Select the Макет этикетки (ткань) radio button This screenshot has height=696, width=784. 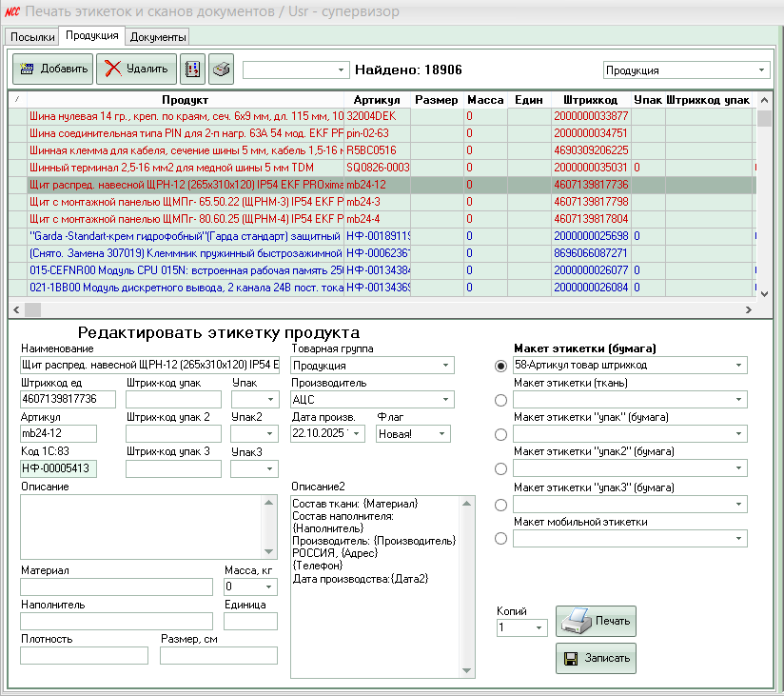click(501, 400)
